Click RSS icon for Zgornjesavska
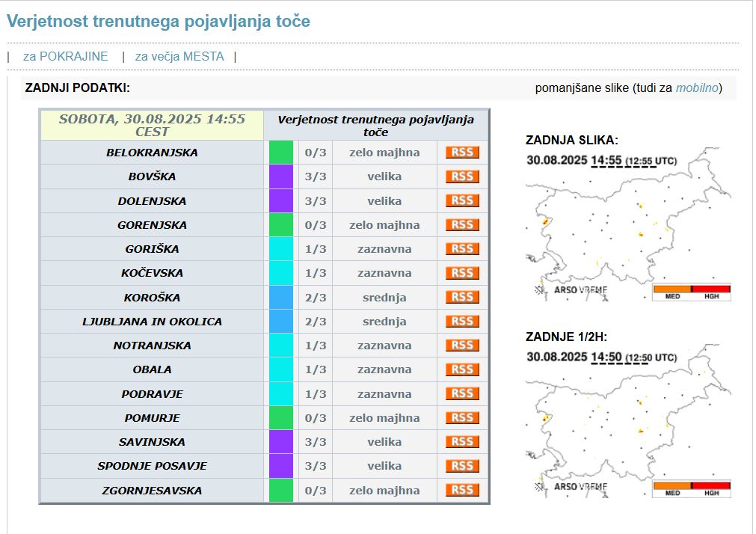 click(462, 490)
